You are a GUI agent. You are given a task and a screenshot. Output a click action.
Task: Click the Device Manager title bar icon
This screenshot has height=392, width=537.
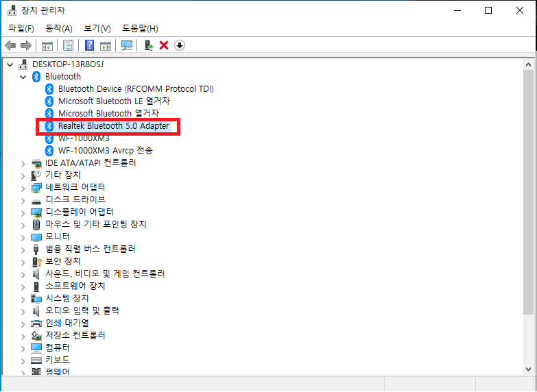pyautogui.click(x=12, y=10)
